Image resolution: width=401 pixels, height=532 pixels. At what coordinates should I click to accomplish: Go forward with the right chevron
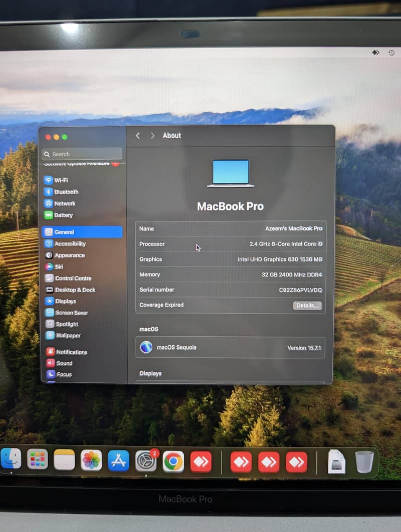pyautogui.click(x=152, y=136)
